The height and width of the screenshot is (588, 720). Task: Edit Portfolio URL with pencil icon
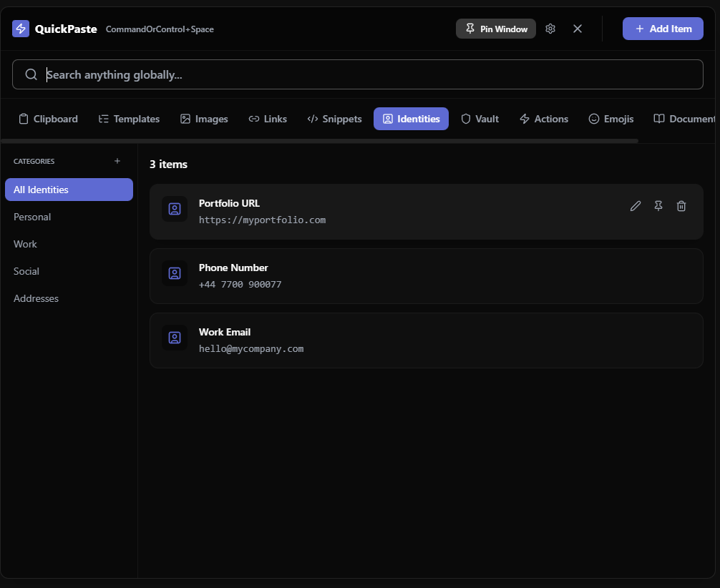click(x=636, y=206)
